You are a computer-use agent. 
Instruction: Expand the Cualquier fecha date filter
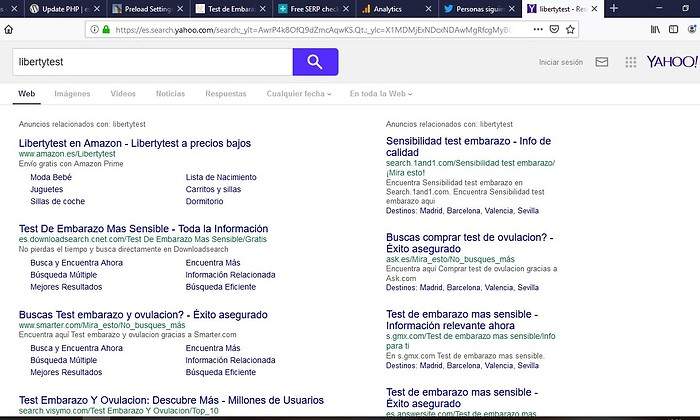(x=299, y=94)
